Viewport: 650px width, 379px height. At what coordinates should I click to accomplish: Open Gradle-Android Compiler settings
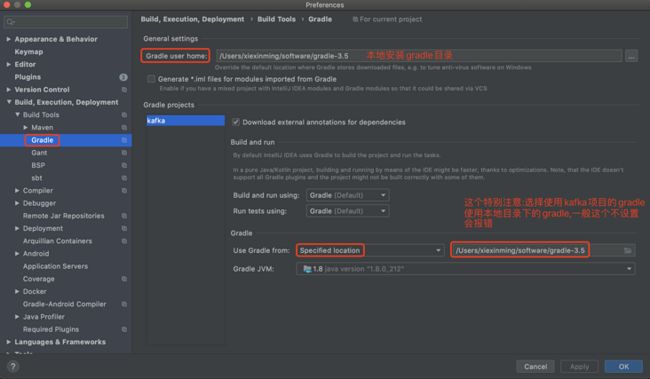[x=64, y=304]
